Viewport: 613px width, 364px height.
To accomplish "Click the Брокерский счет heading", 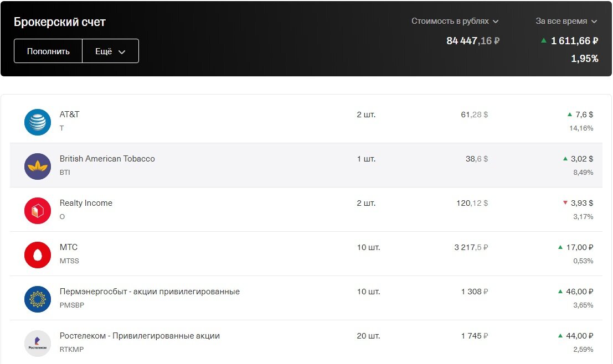I will coord(60,22).
